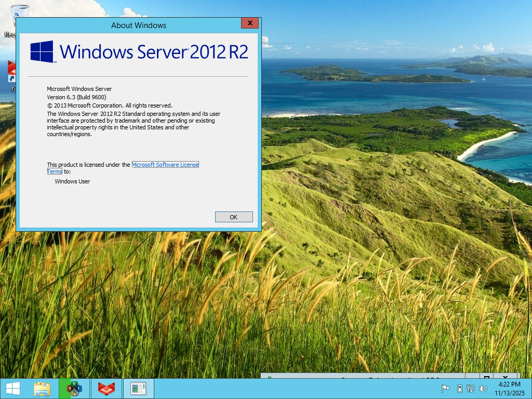Open the clock showing 4:22 PM
Screen dimensions: 532x399
[509, 389]
